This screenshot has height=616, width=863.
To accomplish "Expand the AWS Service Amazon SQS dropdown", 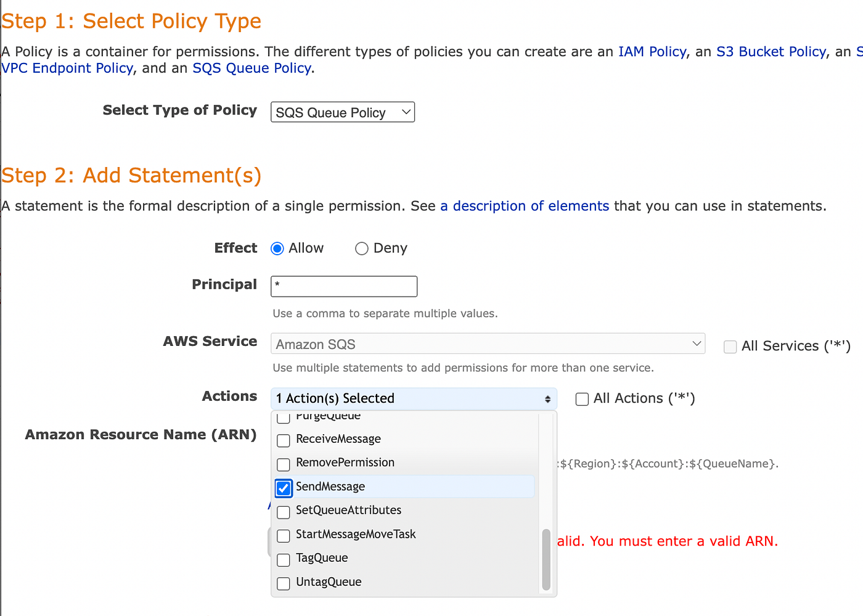I will 488,343.
